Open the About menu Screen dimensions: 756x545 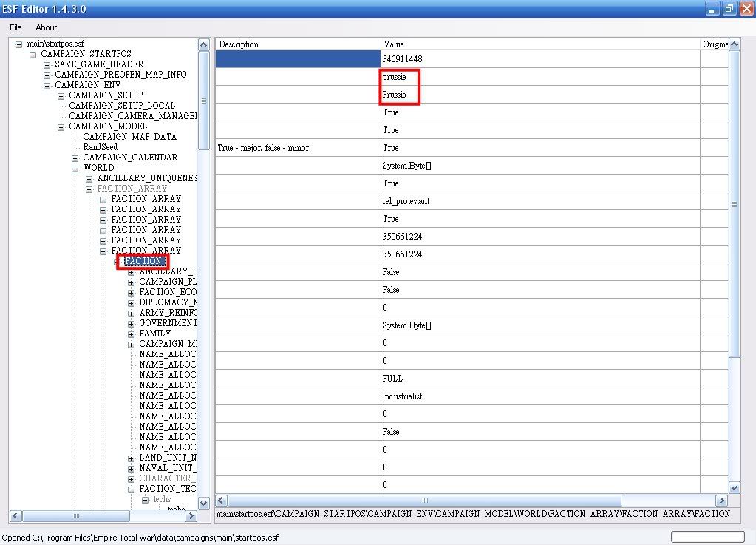46,27
